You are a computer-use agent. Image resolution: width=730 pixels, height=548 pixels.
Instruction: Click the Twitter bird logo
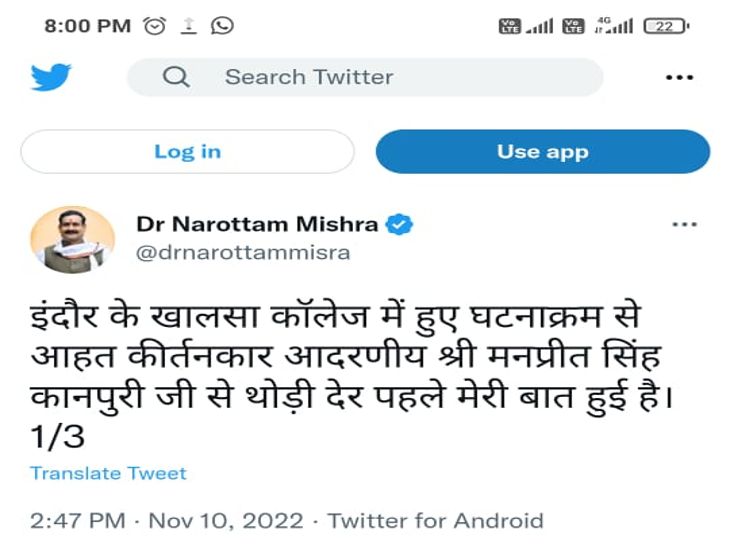51,77
